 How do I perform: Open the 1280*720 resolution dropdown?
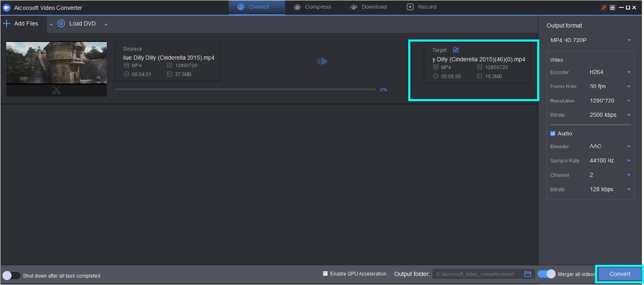(610, 101)
